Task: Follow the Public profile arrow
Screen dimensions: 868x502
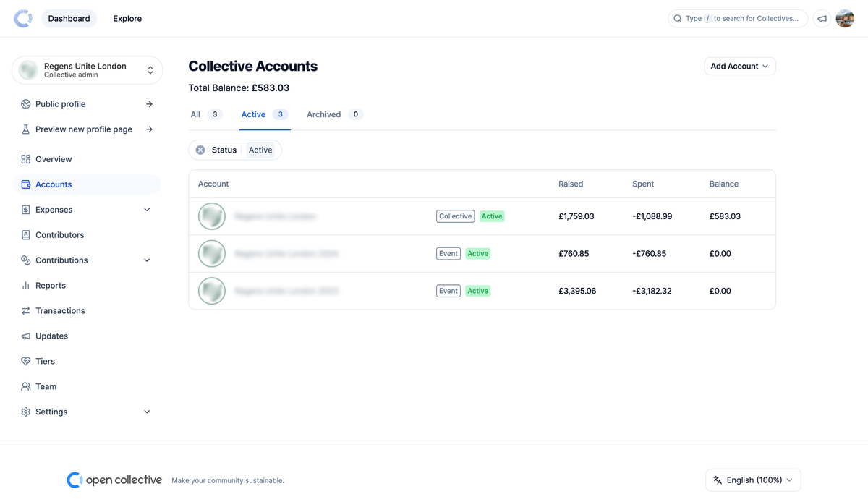Action: pyautogui.click(x=149, y=104)
